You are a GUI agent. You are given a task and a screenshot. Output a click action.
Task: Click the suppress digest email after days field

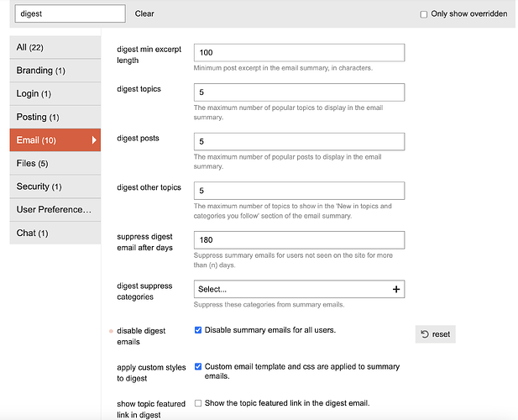coord(299,240)
